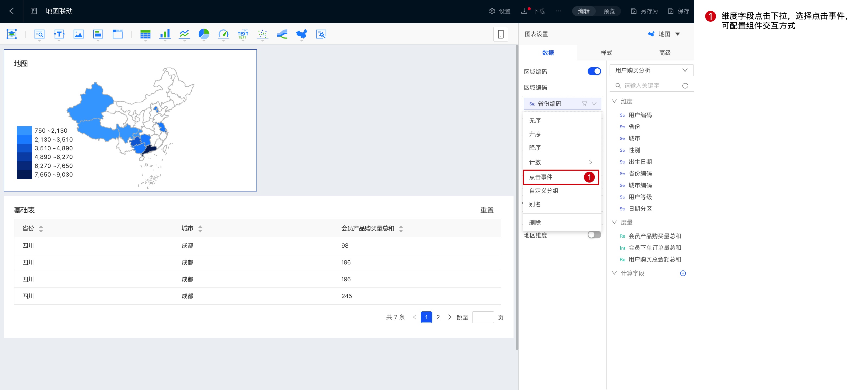Insert a gauge chart
This screenshot has height=390, width=868.
223,34
